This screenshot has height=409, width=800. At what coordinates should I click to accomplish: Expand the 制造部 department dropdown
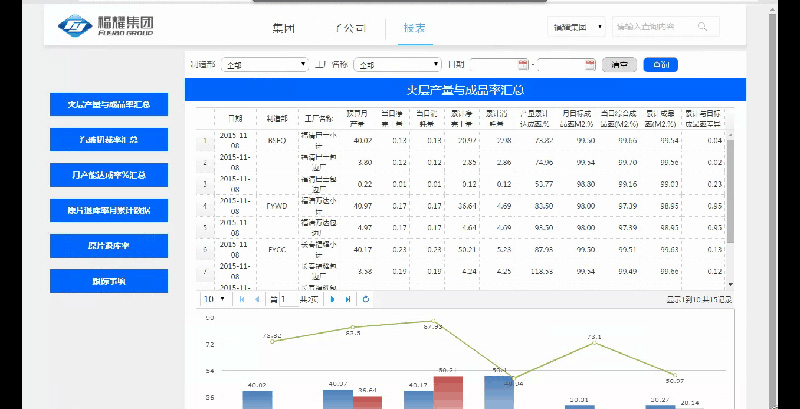tap(264, 65)
